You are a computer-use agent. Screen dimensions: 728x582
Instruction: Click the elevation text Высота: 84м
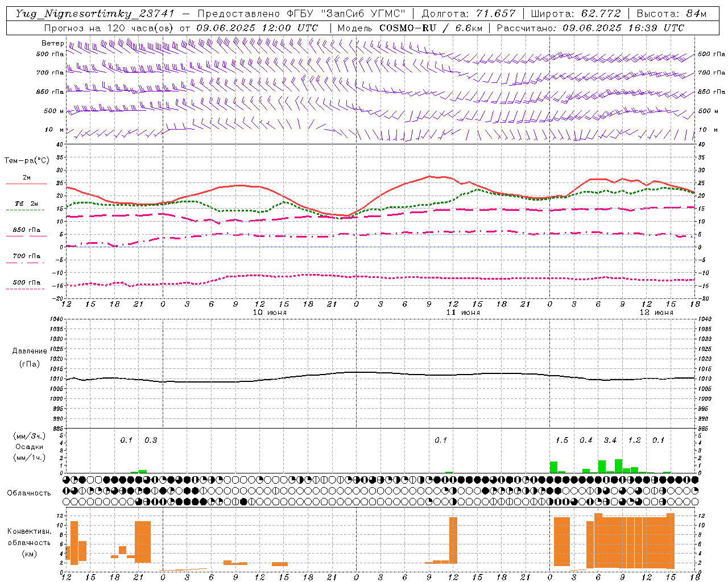[x=672, y=14]
